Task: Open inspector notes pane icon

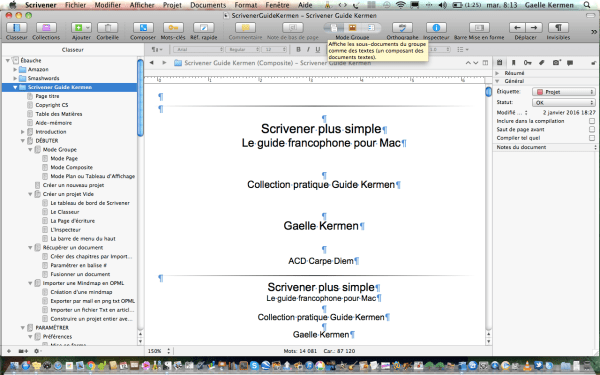Action: 499,63
